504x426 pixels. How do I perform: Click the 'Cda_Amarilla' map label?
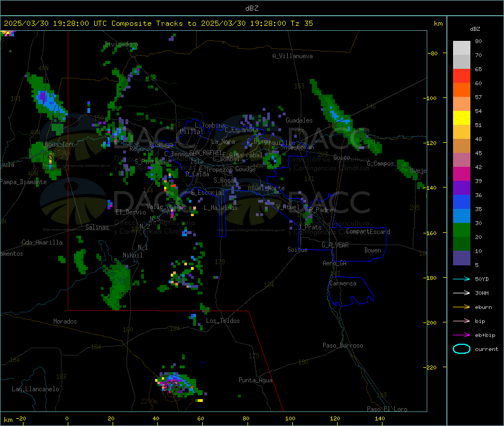pyautogui.click(x=42, y=242)
